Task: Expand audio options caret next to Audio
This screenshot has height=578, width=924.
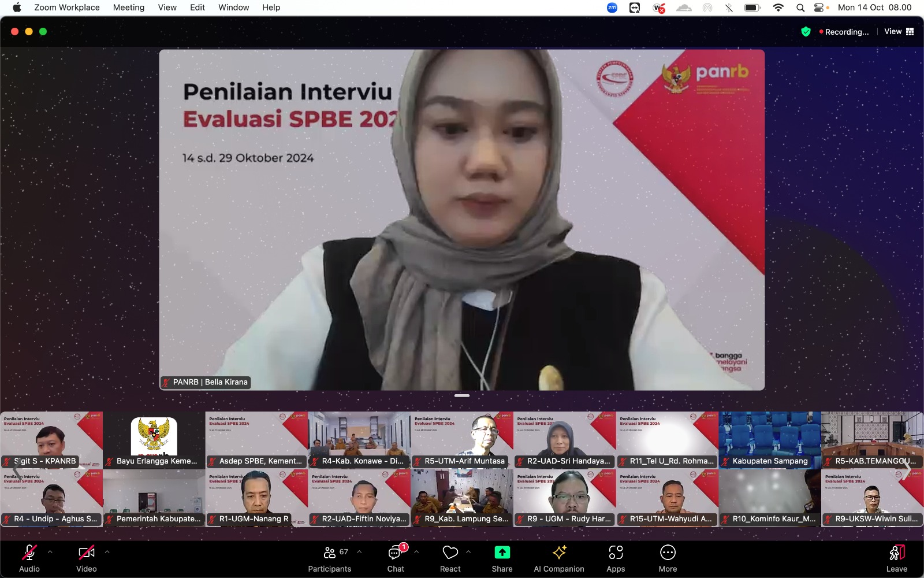Action: 50,552
